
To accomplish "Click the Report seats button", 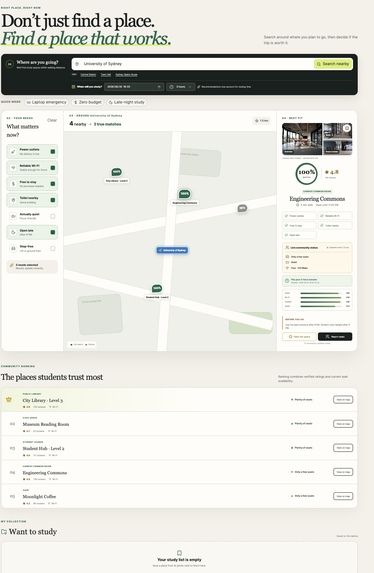I will click(x=335, y=337).
